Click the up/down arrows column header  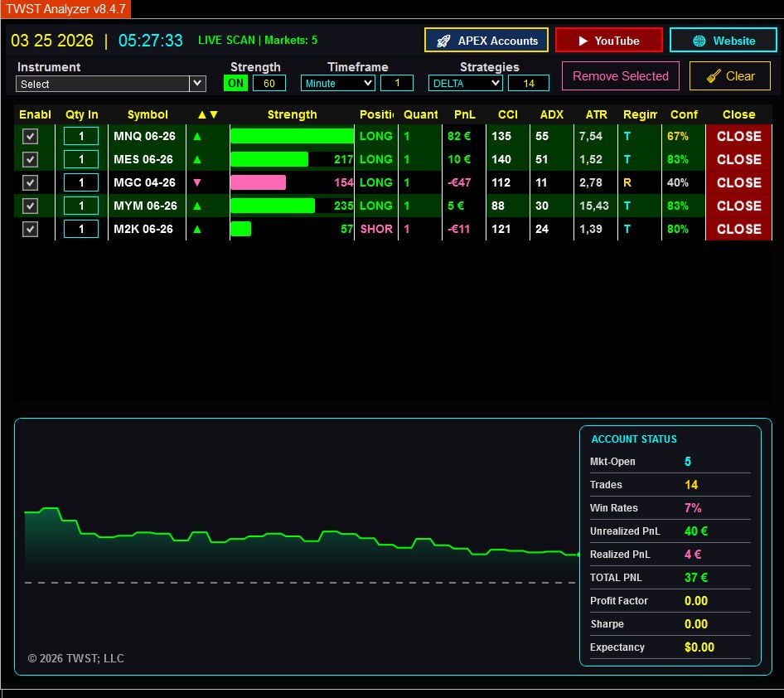208,114
